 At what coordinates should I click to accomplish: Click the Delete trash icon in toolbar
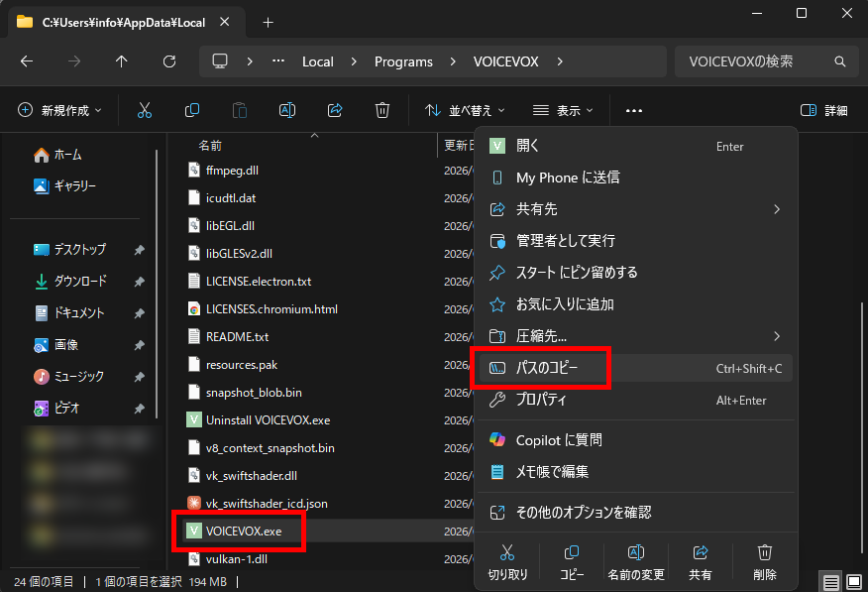382,110
